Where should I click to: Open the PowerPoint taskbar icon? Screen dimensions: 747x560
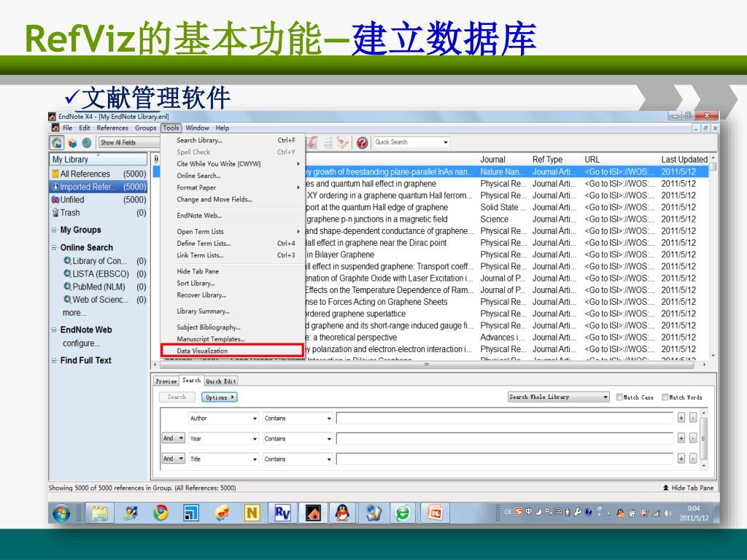pos(434,513)
